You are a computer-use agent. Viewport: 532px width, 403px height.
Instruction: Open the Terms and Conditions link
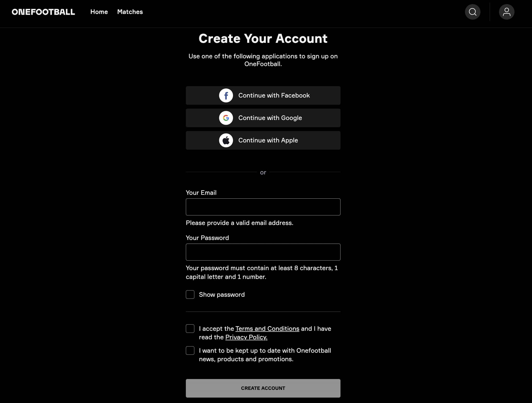[267, 329]
